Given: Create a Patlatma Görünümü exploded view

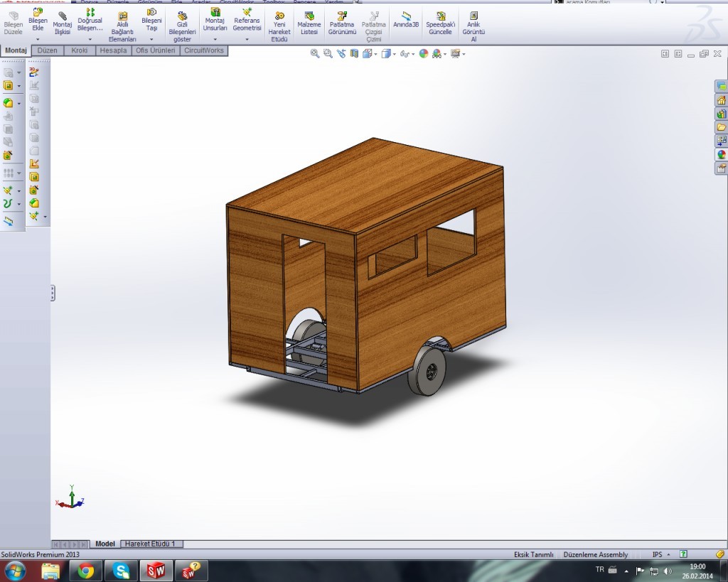Looking at the screenshot, I should tap(342, 16).
